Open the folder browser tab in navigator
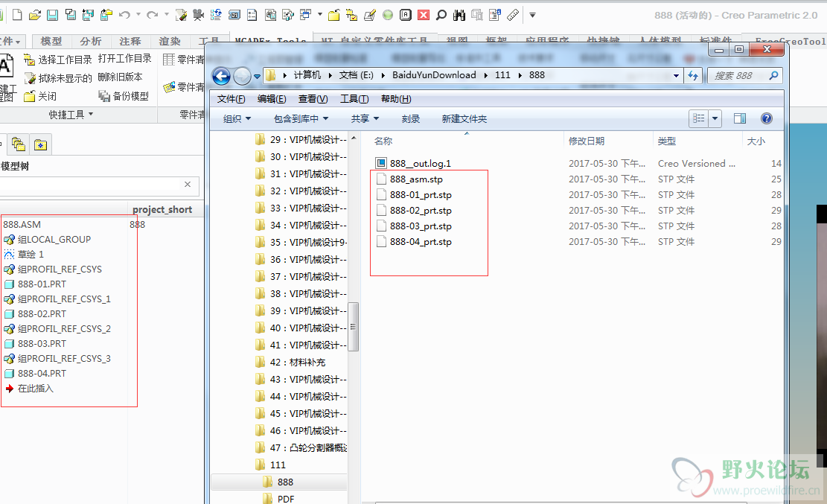 pos(19,144)
